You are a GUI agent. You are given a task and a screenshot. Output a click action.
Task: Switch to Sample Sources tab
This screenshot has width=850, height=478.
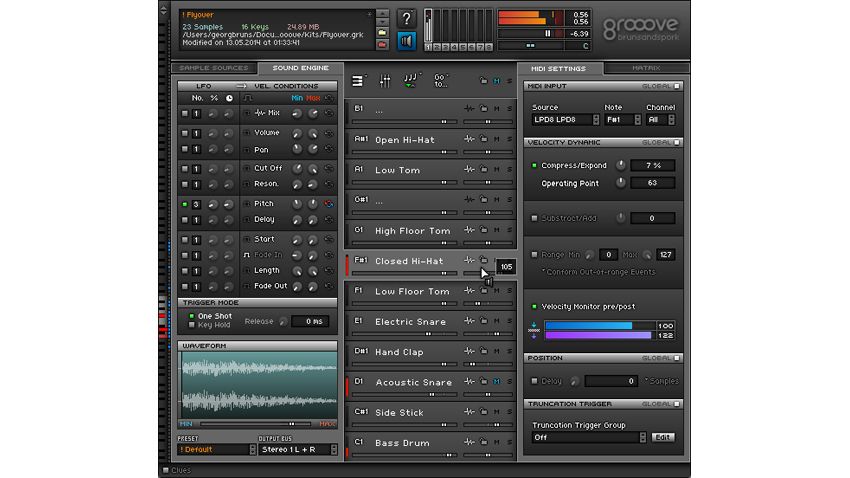(214, 68)
